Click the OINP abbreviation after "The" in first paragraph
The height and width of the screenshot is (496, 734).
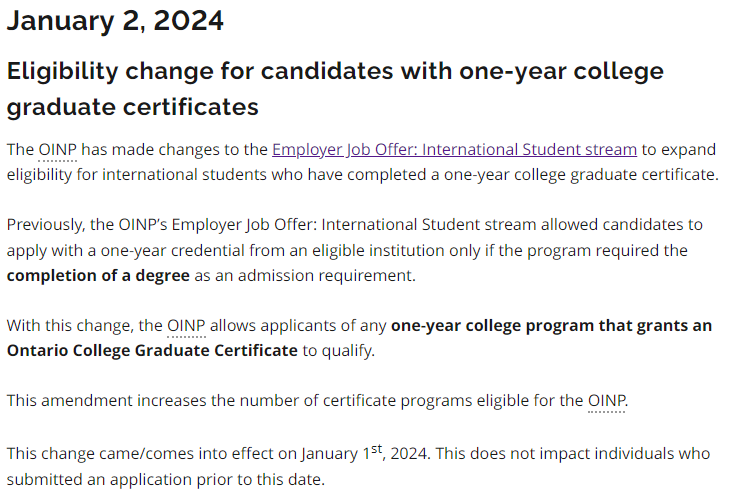click(58, 150)
